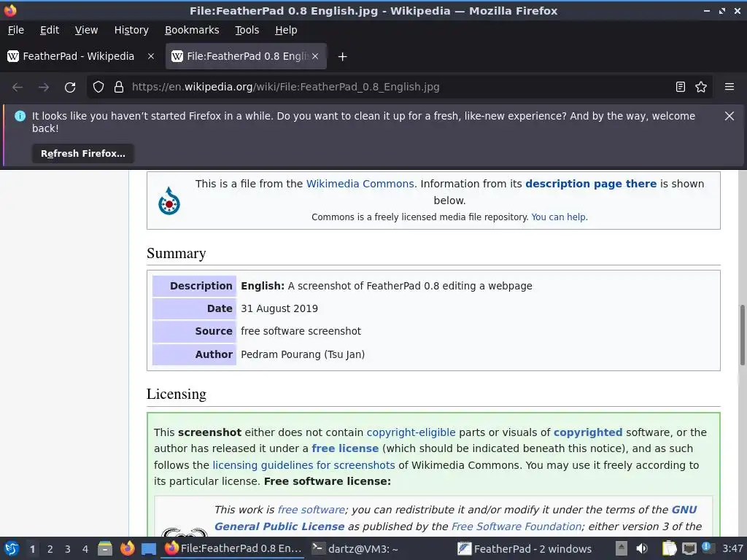Follow the copyrighted link
Viewport: 747px width, 560px height.
[588, 432]
